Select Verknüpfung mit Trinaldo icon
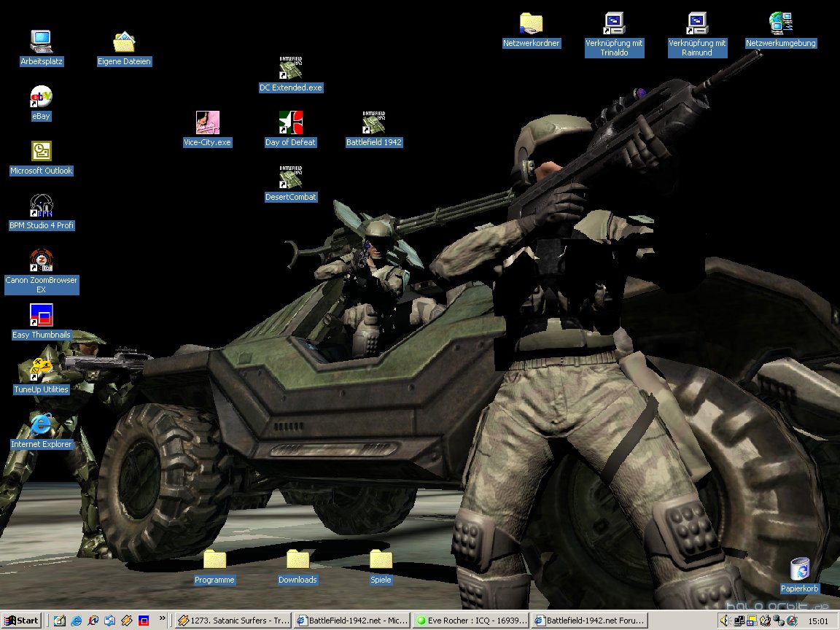Viewport: 840px width, 630px height. click(614, 34)
